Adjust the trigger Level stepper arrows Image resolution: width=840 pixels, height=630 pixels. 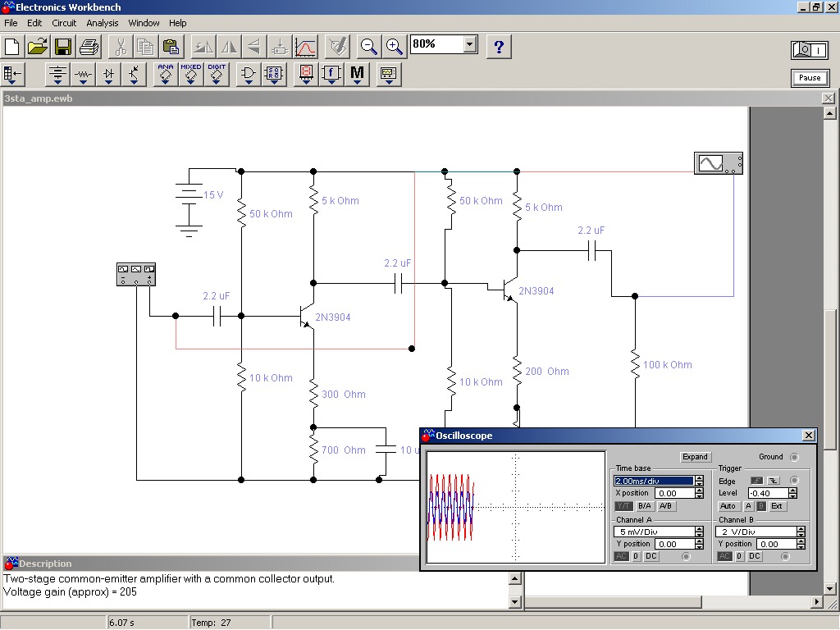[x=793, y=493]
